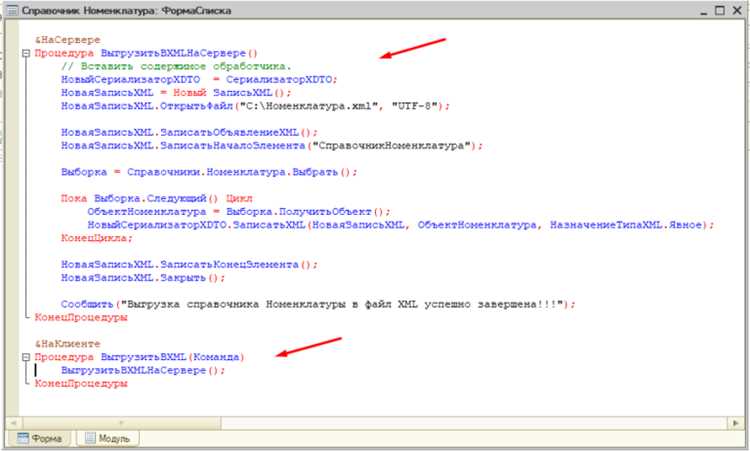Click the ВыгрузитьВXMLНаСервере() call in client procedure

coord(143,371)
